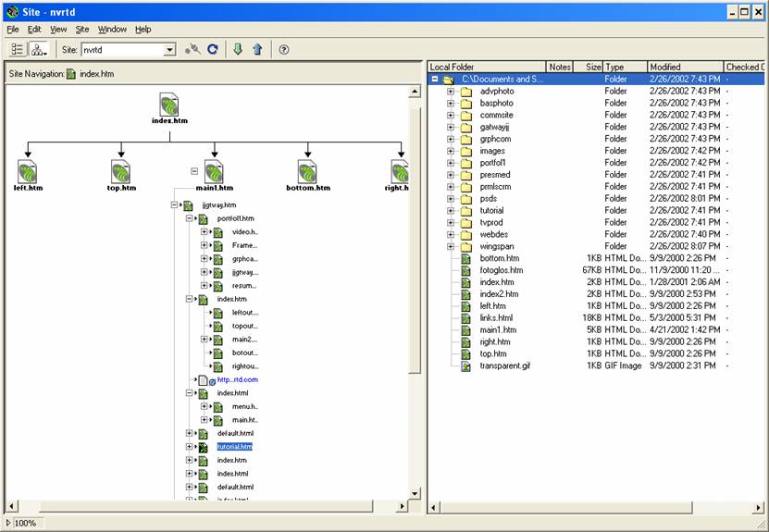Select the bottom.htm page icon in site map

[308, 171]
